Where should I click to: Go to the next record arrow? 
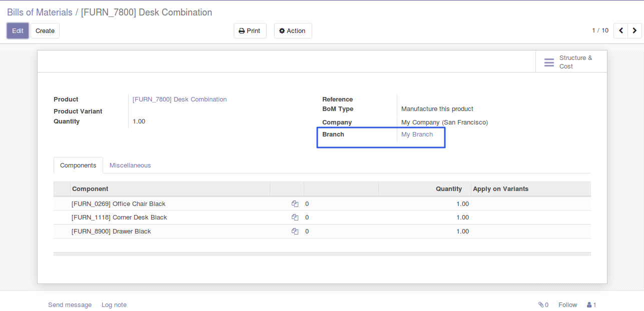(634, 31)
